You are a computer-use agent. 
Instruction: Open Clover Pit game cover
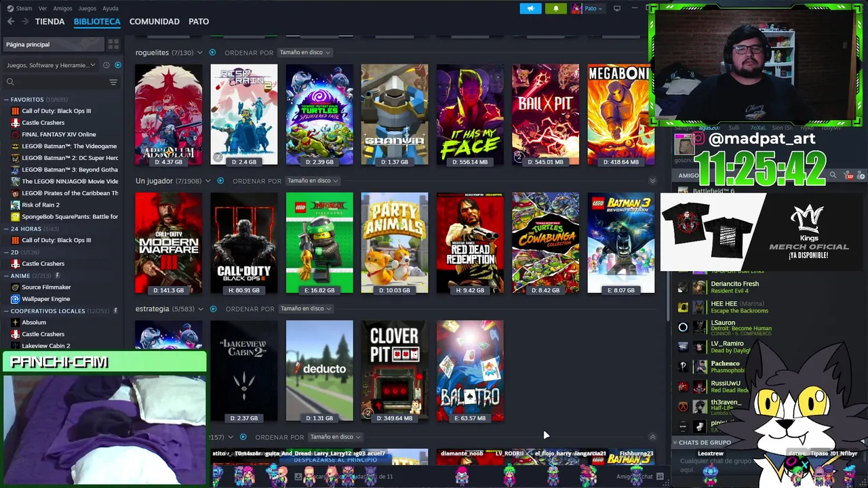point(395,371)
